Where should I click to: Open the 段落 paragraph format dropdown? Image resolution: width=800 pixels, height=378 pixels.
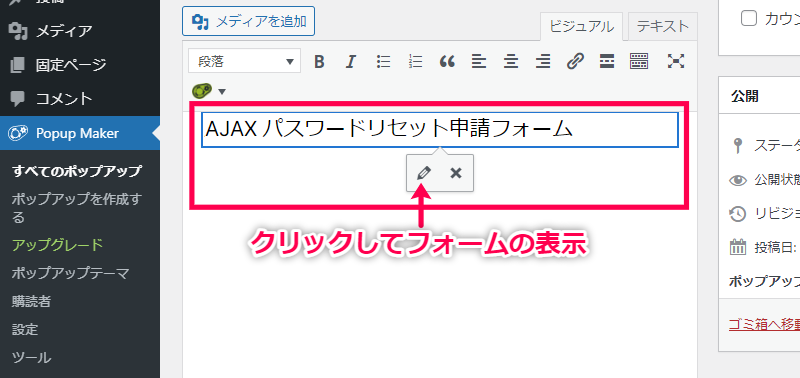tap(244, 62)
